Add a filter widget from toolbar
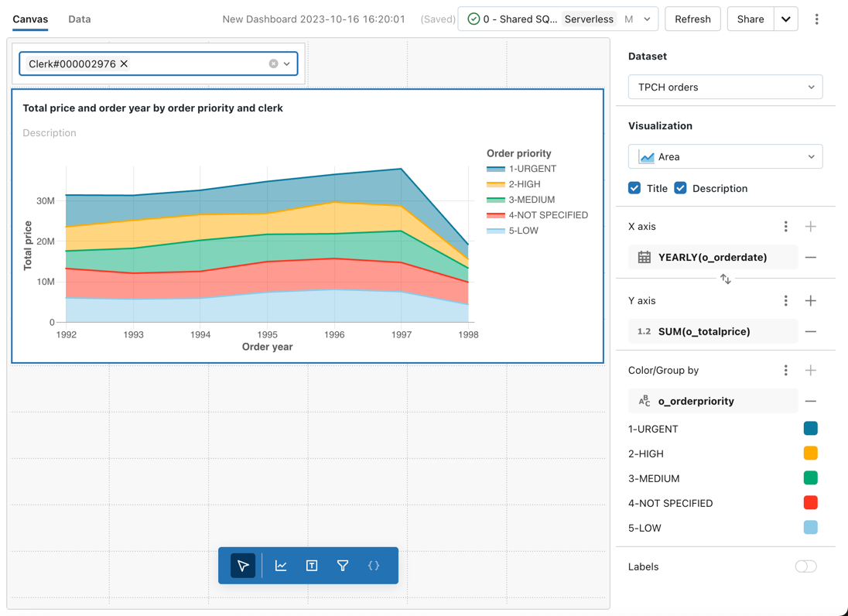The height and width of the screenshot is (616, 848). [343, 566]
